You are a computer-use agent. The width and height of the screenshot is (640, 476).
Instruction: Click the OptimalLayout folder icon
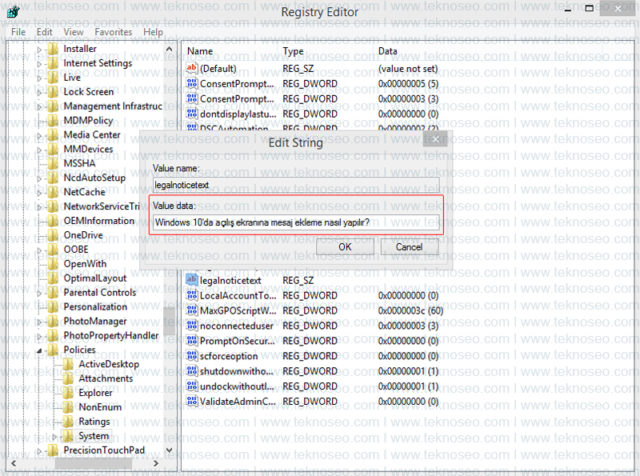[53, 278]
